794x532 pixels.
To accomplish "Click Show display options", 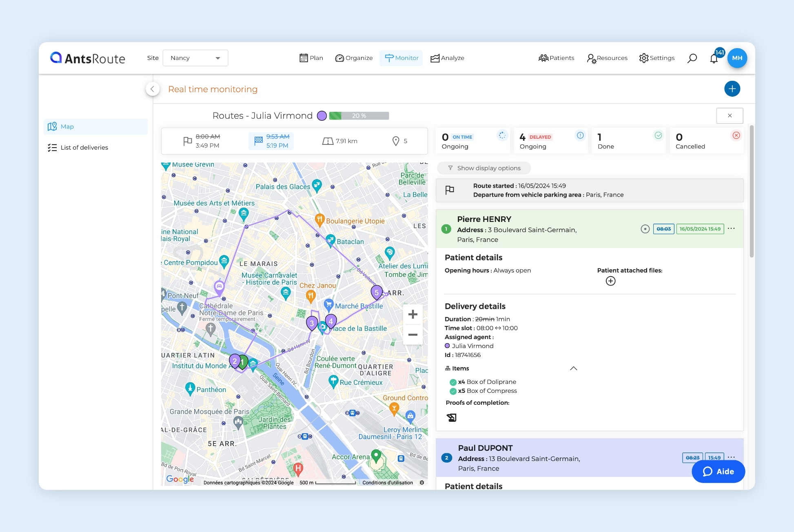I will pos(484,168).
